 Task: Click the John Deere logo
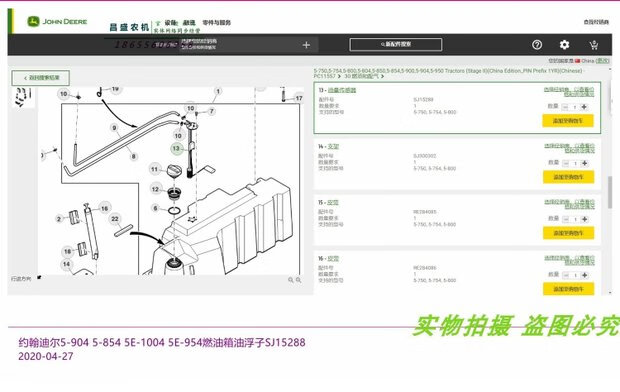[x=57, y=21]
